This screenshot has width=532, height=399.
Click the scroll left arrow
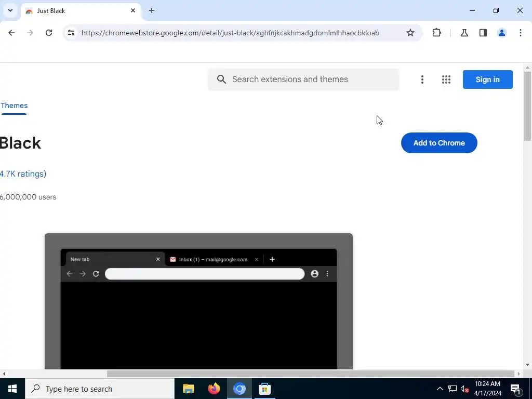(x=4, y=374)
